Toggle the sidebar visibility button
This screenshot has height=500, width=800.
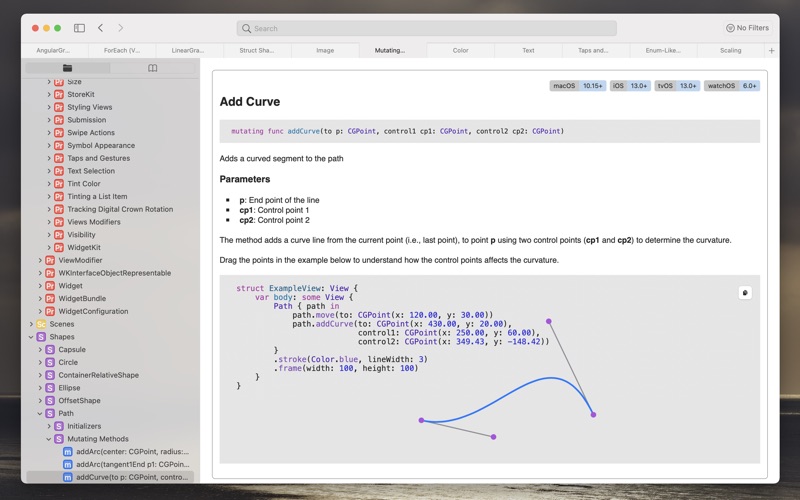coord(80,28)
